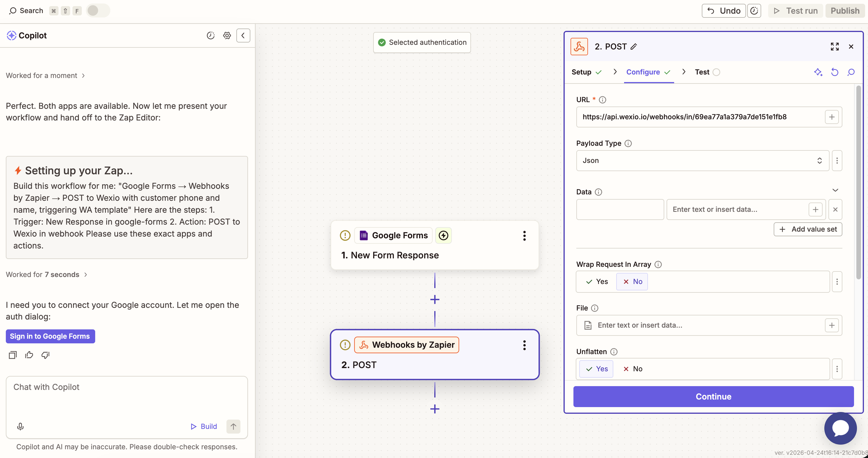Click the lightning icon on Google Forms step
This screenshot has height=458, width=868.
pos(443,235)
